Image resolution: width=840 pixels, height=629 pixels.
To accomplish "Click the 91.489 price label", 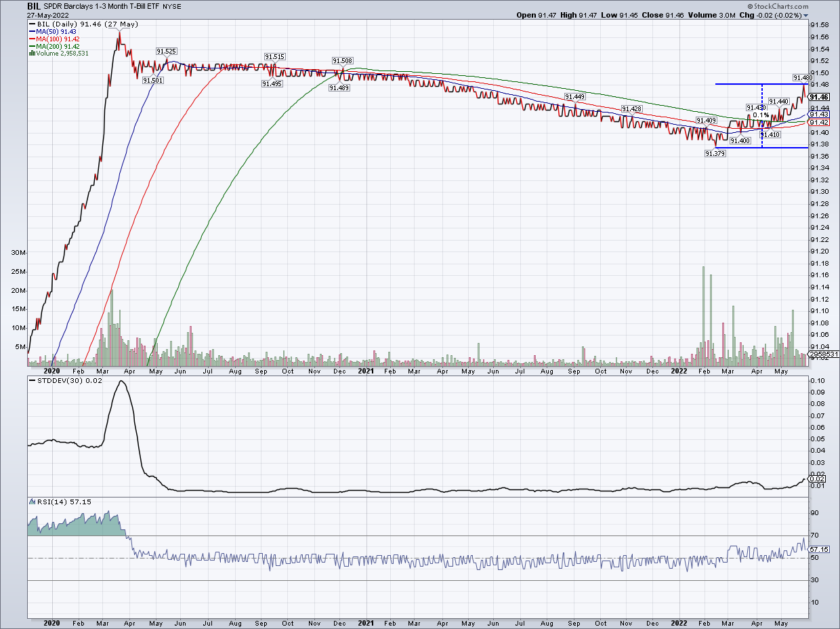I will (339, 87).
